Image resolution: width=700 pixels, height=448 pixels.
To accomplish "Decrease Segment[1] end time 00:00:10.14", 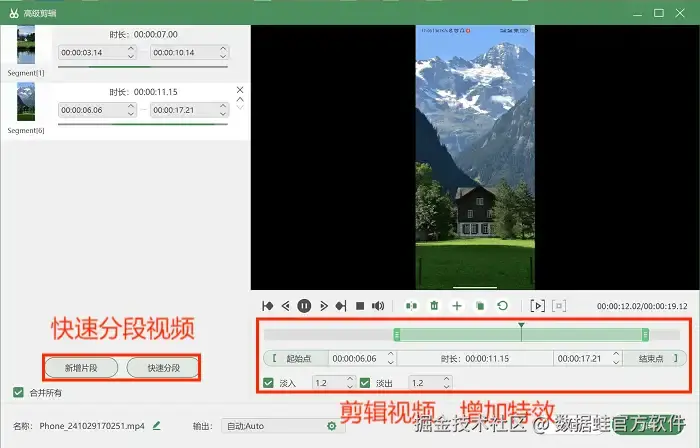I will [223, 56].
